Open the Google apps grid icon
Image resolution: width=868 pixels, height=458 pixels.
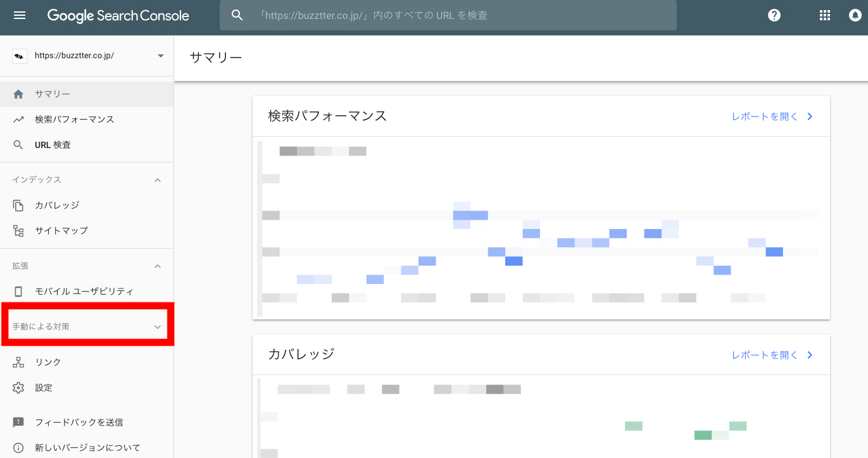click(825, 15)
